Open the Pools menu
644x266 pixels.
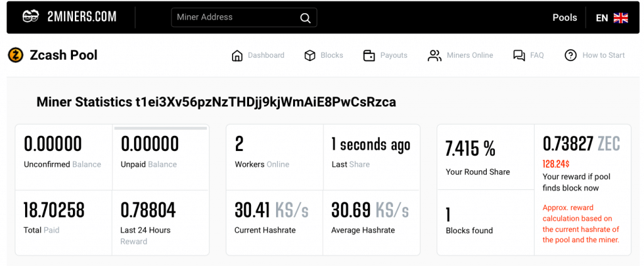564,18
